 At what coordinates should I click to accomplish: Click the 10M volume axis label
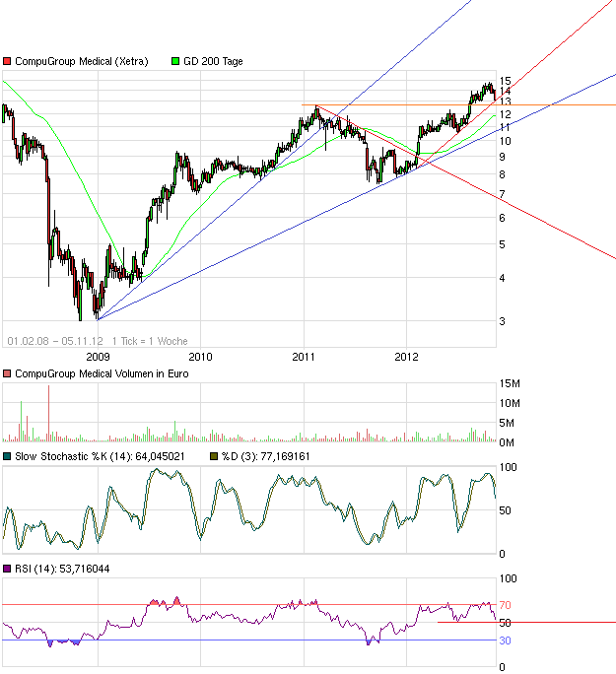[510, 403]
